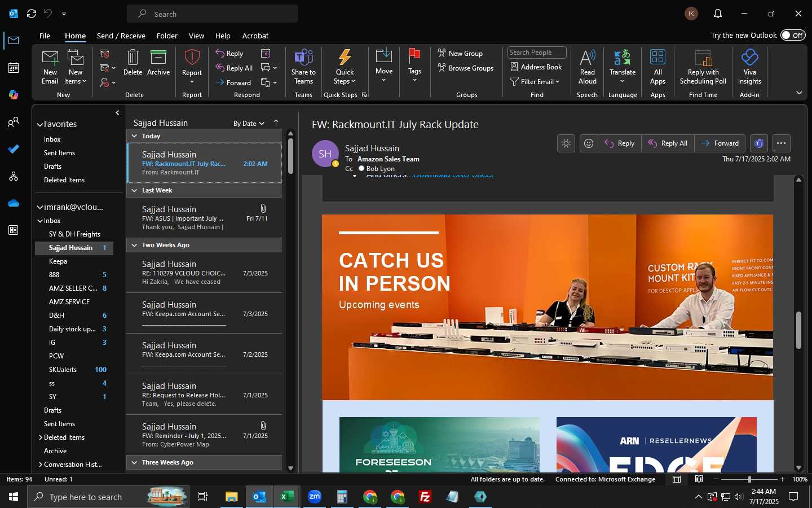Open the To Do checkmark icon

[14, 149]
